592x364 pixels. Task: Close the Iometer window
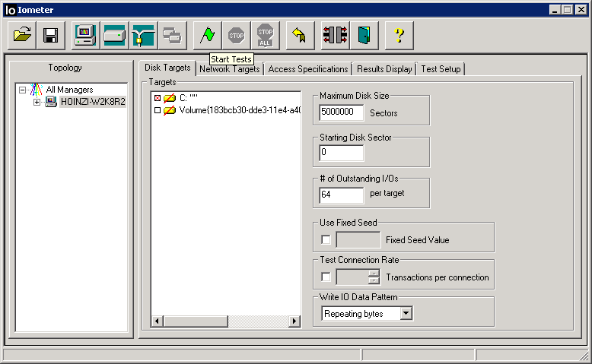click(581, 10)
